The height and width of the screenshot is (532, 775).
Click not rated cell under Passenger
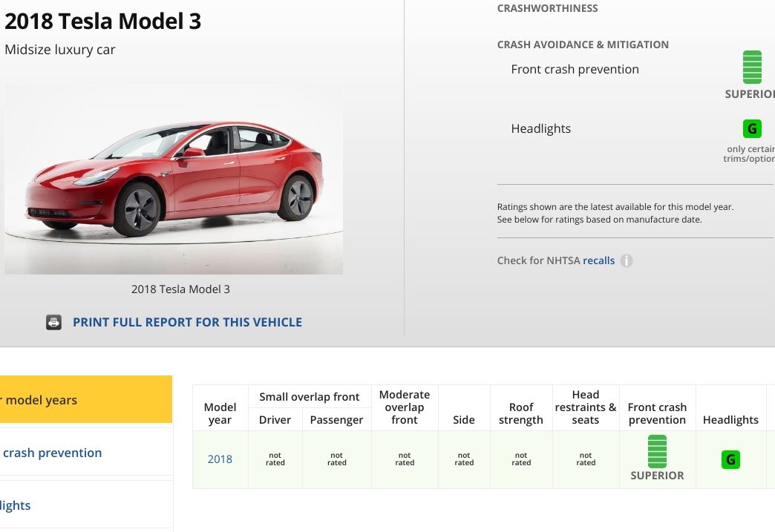coord(336,459)
